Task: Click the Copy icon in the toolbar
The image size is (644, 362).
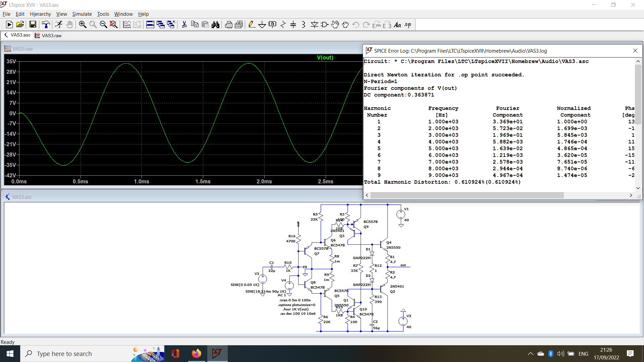Action: (x=195, y=24)
